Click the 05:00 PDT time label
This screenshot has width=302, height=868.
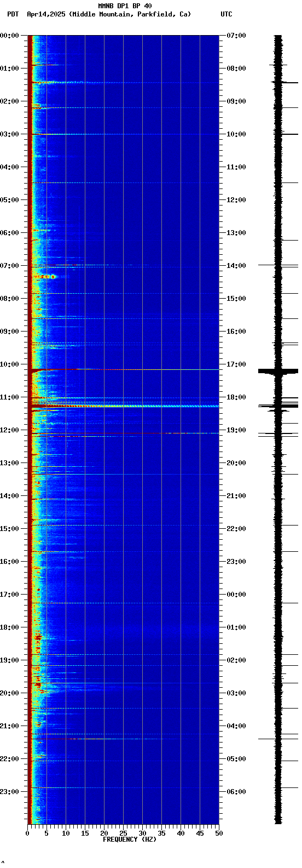10,200
